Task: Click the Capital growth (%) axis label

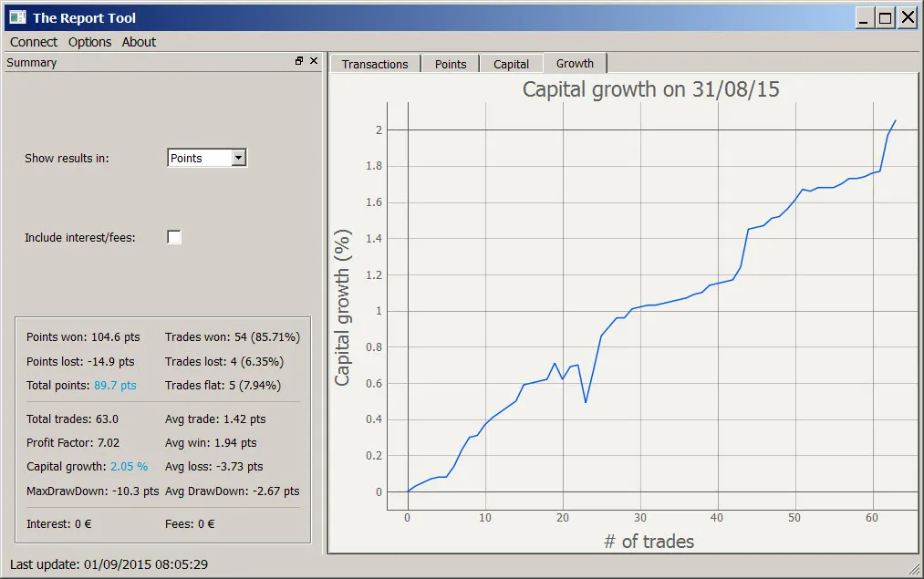Action: pos(342,307)
